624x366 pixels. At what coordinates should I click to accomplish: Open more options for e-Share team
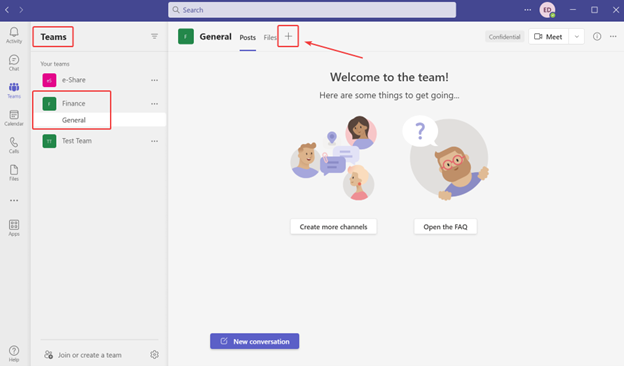(x=154, y=80)
